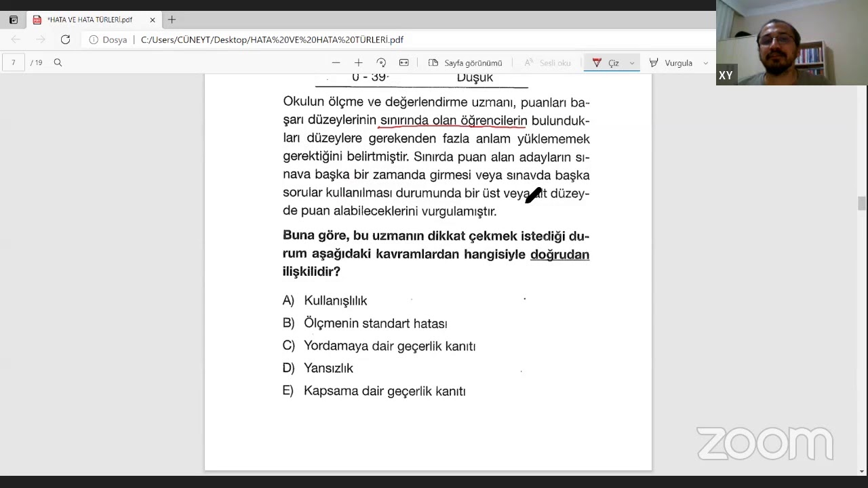Start Sesli oku read aloud
Image resolution: width=868 pixels, height=488 pixels.
[547, 62]
